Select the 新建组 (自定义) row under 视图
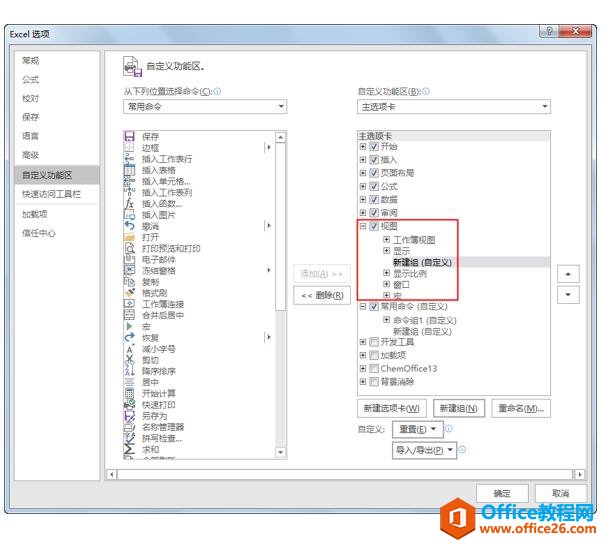 click(454, 262)
